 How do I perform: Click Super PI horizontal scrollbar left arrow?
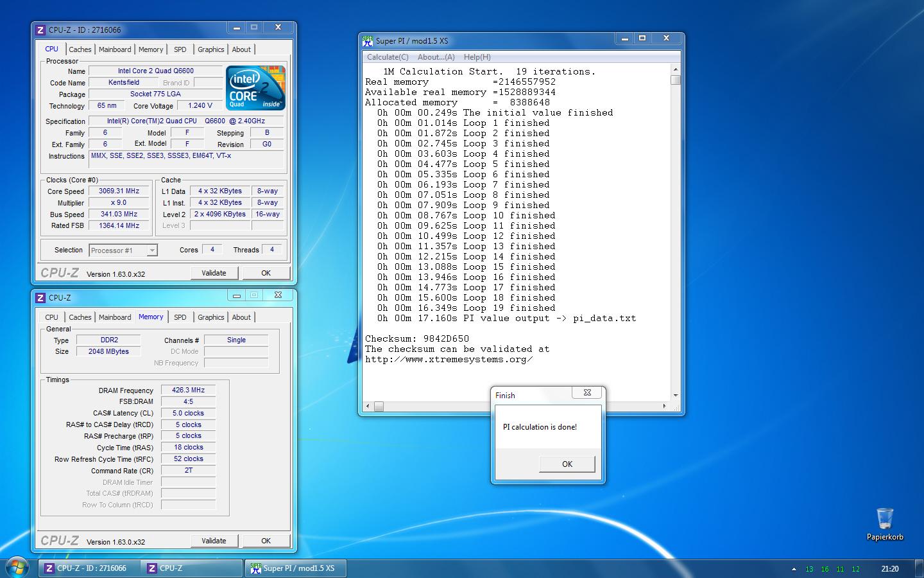[368, 406]
